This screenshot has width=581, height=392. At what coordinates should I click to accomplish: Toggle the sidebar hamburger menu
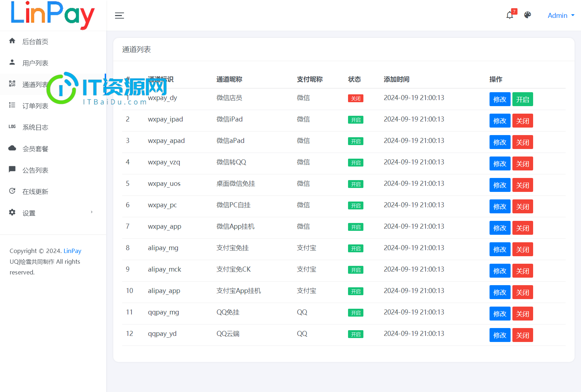click(119, 15)
